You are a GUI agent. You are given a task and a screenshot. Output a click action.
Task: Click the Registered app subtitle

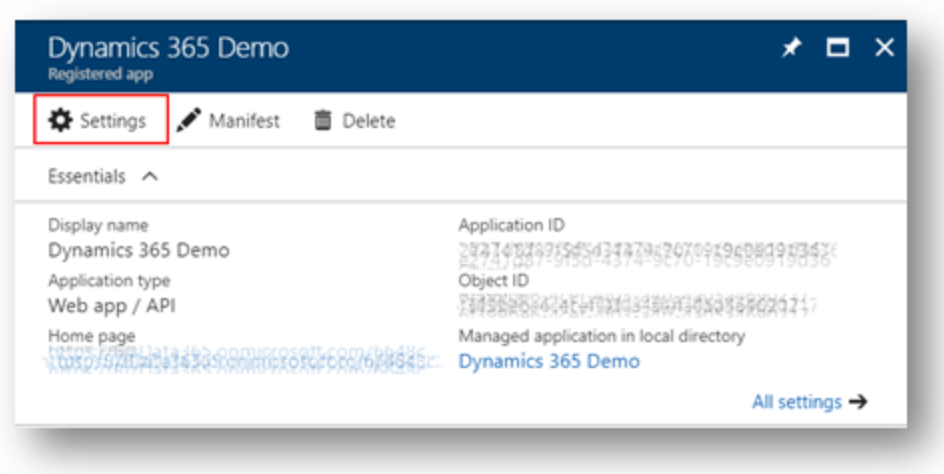[x=101, y=75]
